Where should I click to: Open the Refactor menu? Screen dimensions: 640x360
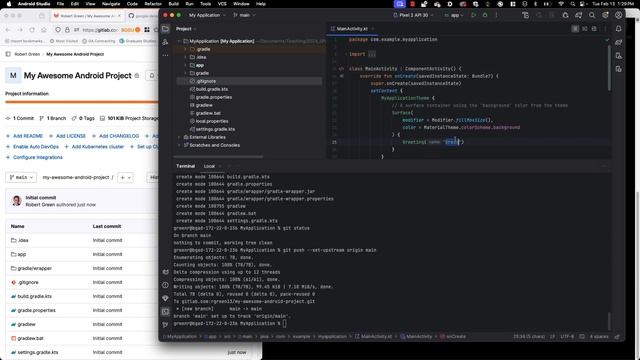[x=153, y=4]
